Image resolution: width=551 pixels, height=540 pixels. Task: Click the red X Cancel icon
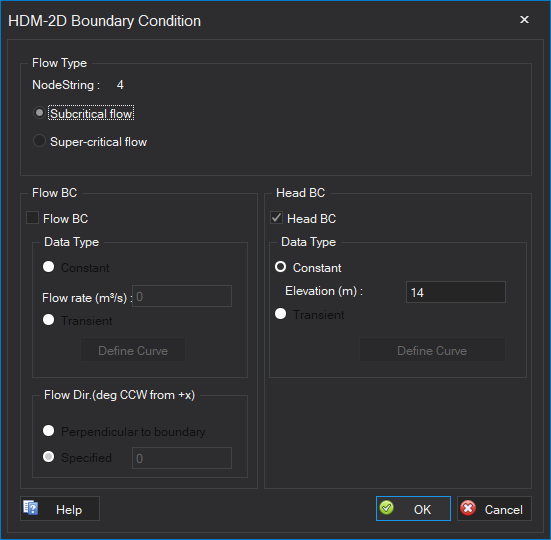[x=468, y=508]
